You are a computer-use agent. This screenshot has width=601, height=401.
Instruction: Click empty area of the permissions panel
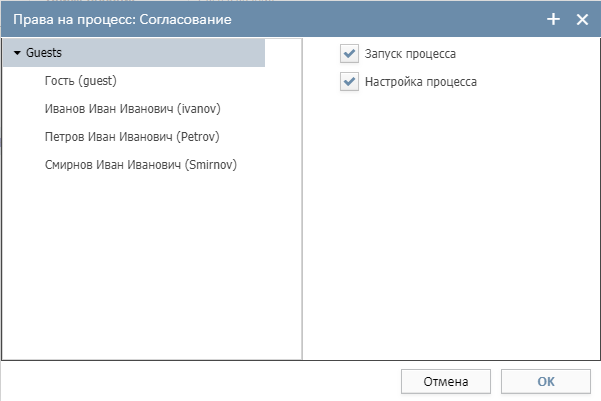coord(452,226)
